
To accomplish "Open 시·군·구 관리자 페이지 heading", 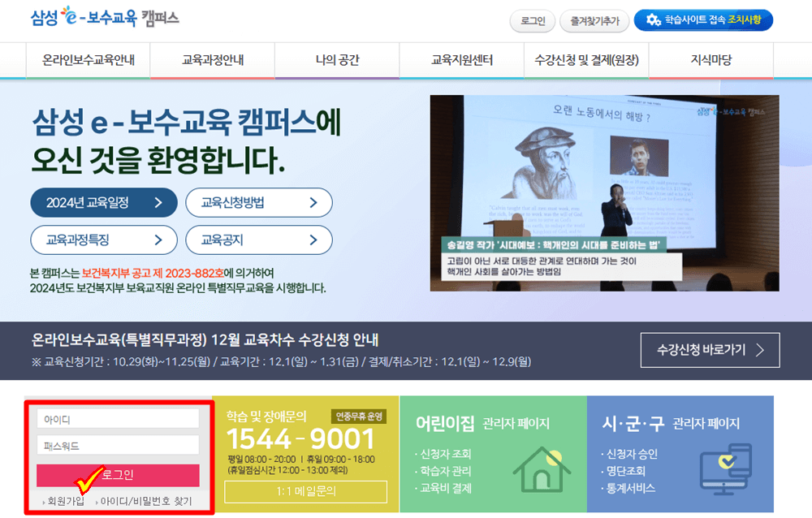I will (671, 423).
